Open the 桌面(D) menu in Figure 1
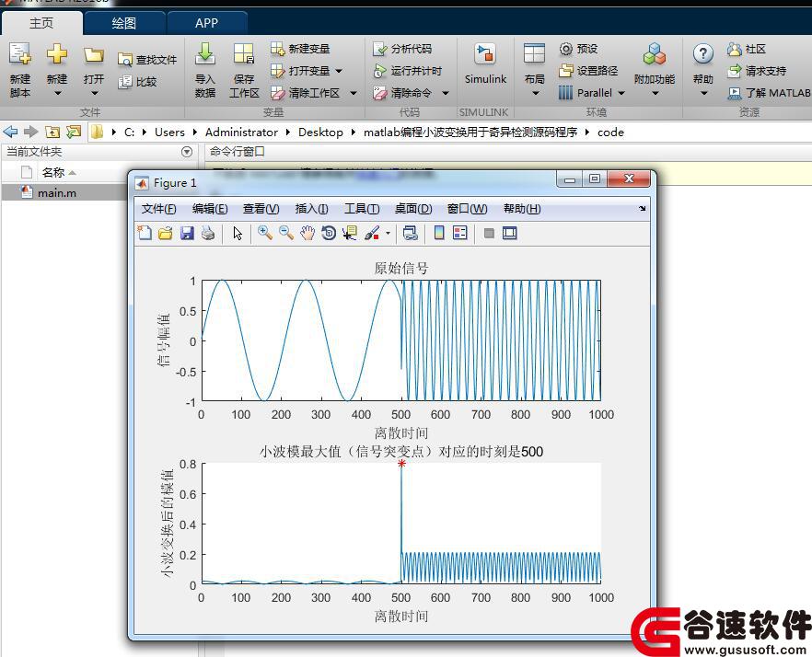 (x=413, y=209)
